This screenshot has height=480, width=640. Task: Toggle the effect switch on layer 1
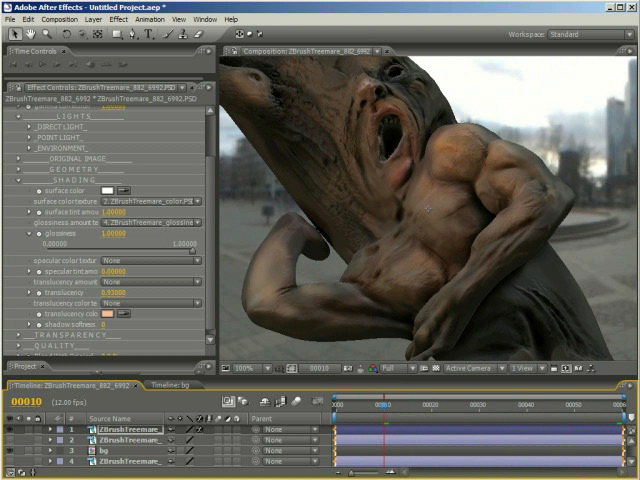[200, 429]
